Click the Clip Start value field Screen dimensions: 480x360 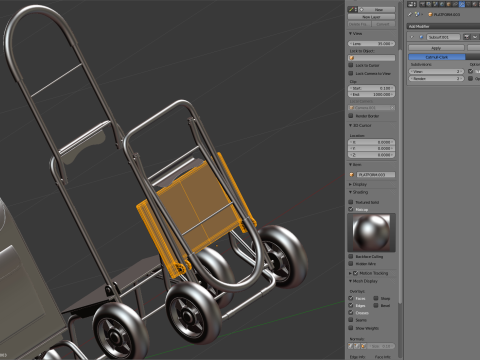pyautogui.click(x=371, y=88)
